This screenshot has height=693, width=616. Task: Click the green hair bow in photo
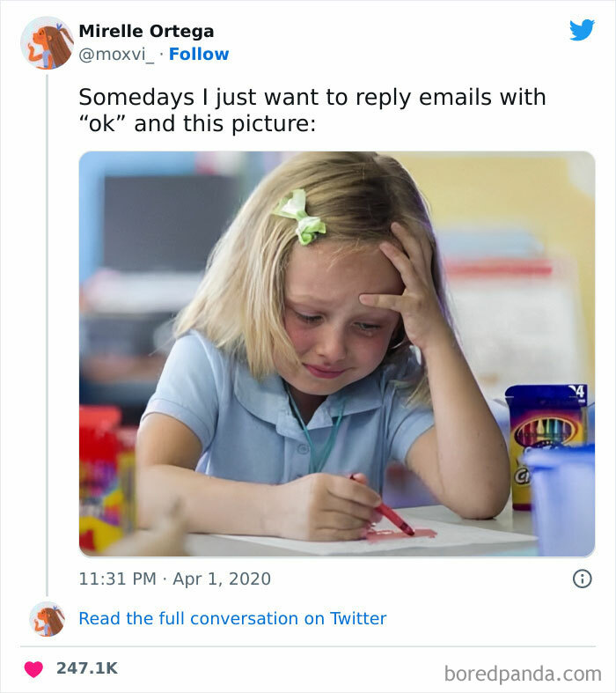tap(300, 216)
